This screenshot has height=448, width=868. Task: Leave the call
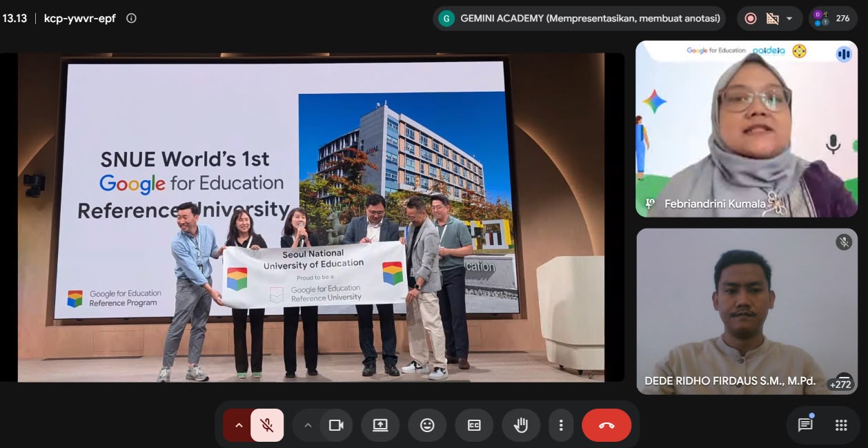pos(606,425)
